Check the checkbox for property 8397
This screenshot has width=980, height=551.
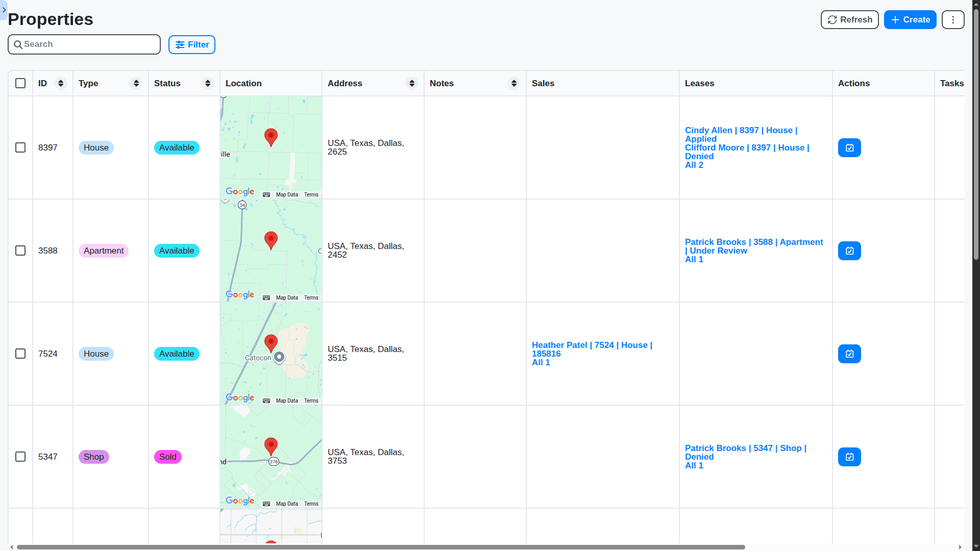20,147
